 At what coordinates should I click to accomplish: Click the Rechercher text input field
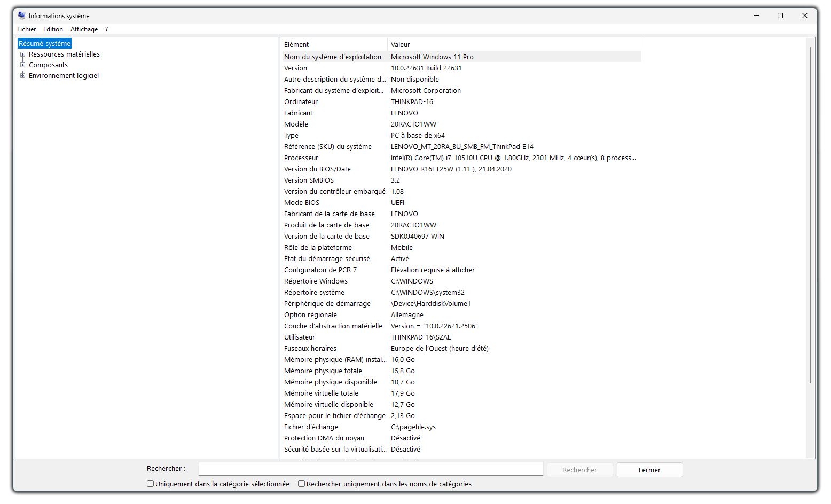coord(371,469)
